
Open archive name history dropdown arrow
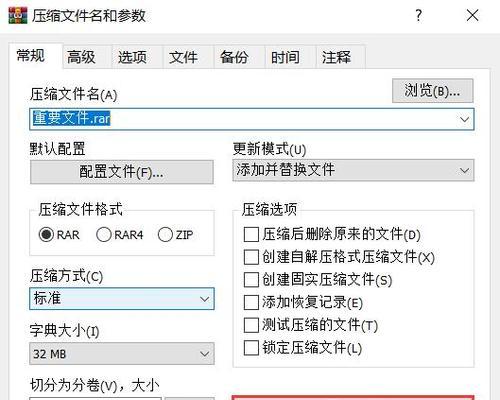click(x=464, y=119)
